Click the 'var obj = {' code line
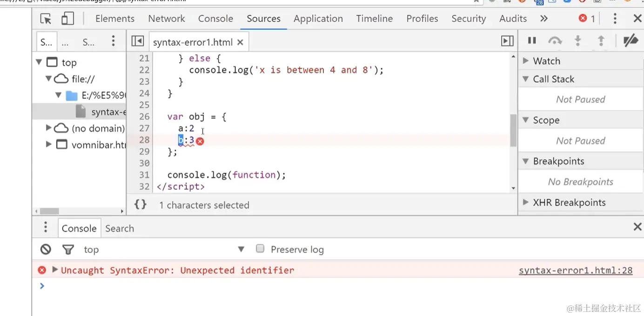 197,117
